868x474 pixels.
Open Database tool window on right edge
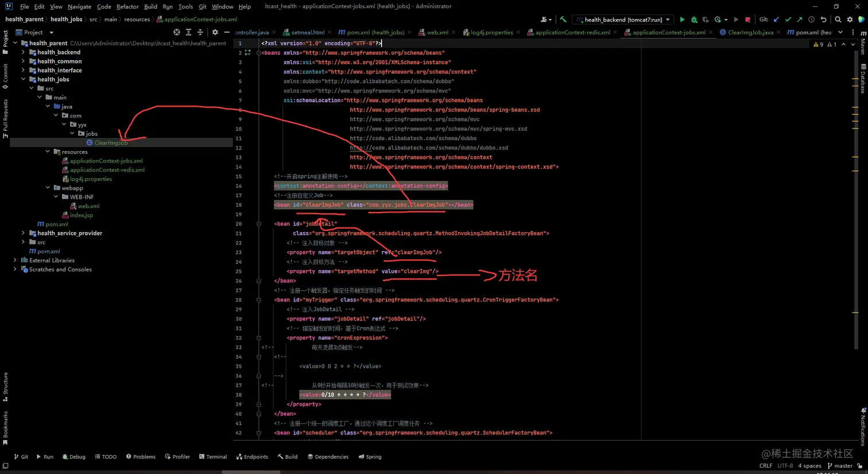tap(863, 78)
